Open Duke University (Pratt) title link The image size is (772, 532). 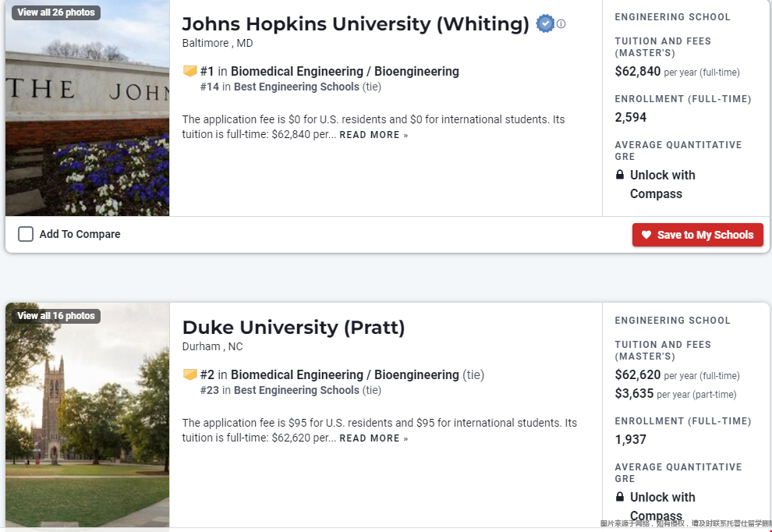293,328
